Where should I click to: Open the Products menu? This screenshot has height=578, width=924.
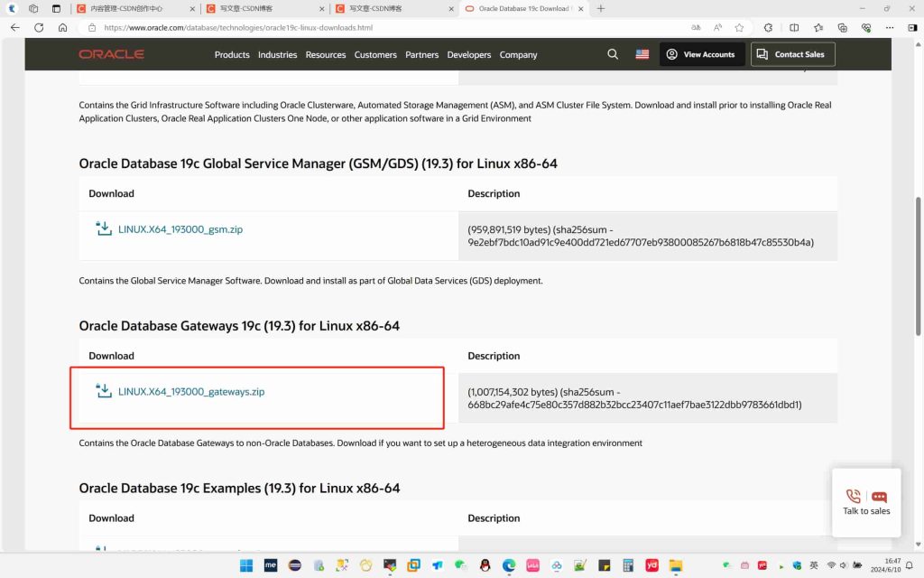(232, 54)
